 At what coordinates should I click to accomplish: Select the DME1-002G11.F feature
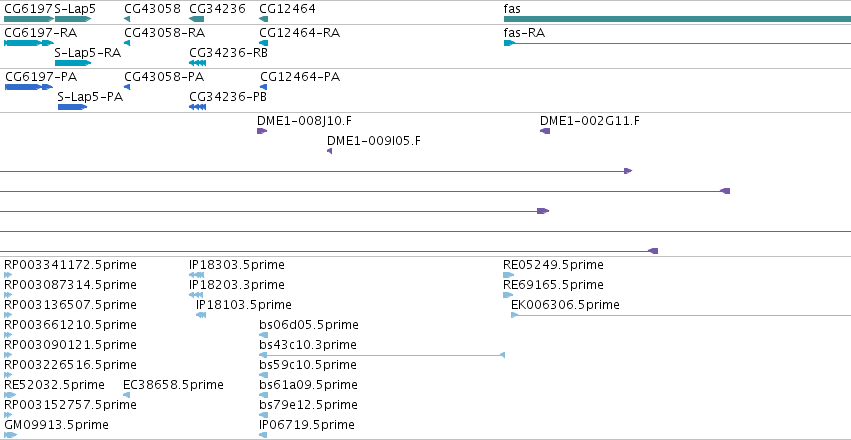click(545, 131)
